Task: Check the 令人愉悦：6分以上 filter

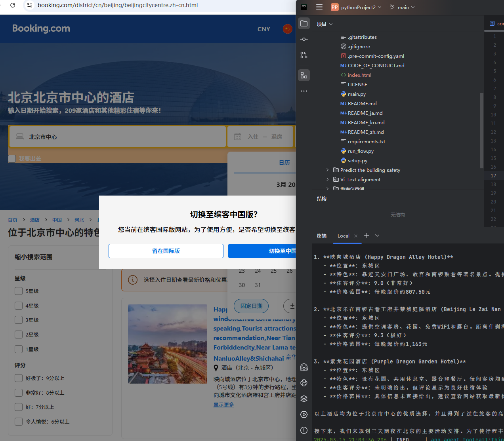Action: (19, 422)
